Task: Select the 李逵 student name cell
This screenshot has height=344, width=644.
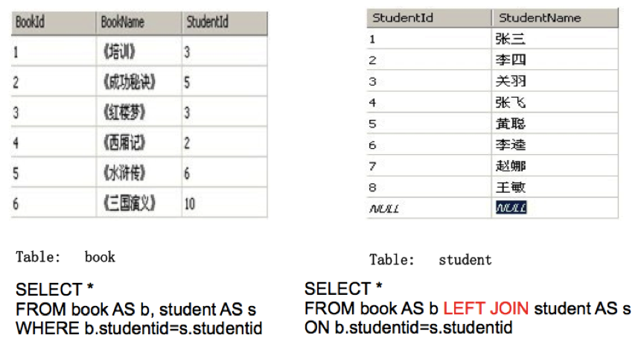Action: [511, 144]
